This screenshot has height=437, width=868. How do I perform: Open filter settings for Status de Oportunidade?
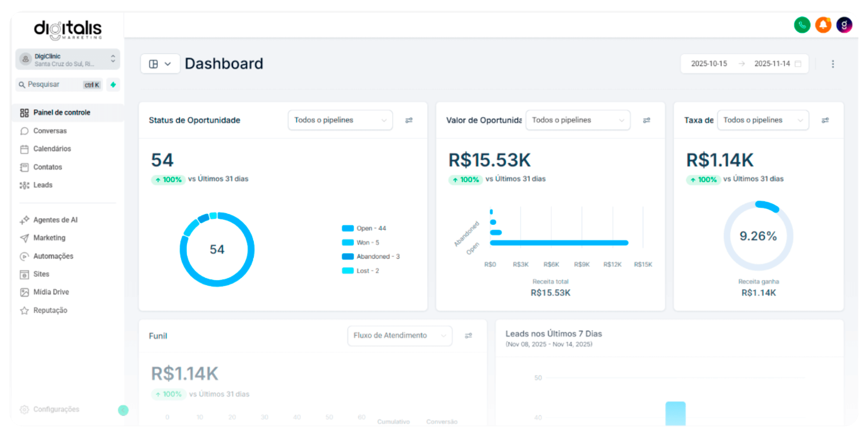tap(409, 120)
